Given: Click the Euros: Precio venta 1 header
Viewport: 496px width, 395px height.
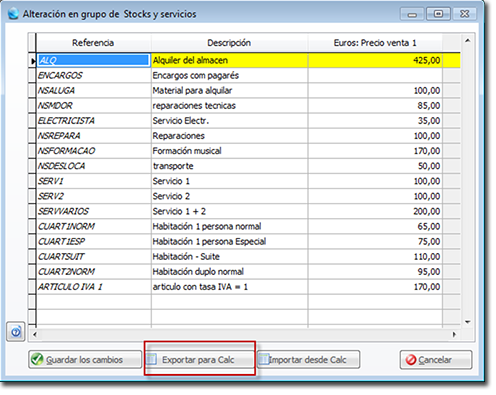Looking at the screenshot, I should click(375, 43).
